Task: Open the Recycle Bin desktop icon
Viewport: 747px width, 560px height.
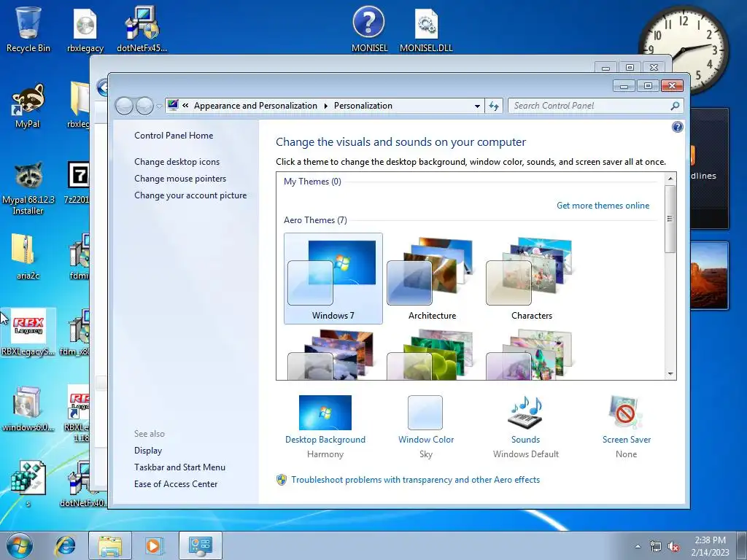Action: pyautogui.click(x=28, y=28)
